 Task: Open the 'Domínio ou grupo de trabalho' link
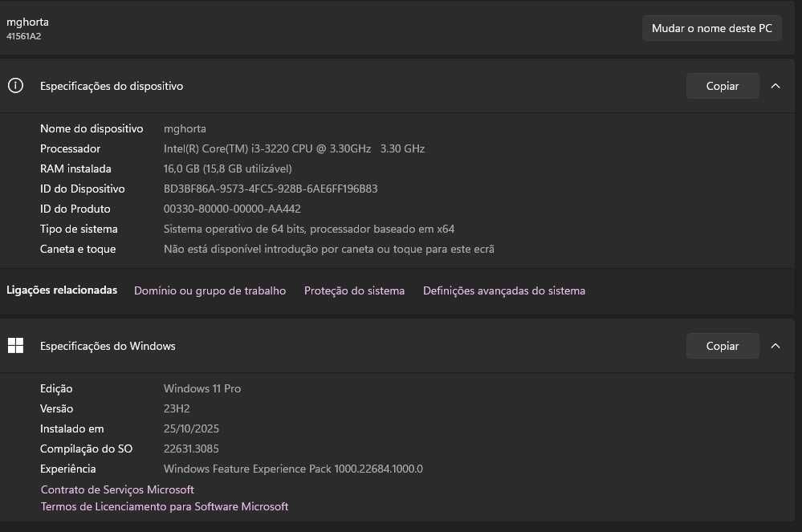point(210,290)
